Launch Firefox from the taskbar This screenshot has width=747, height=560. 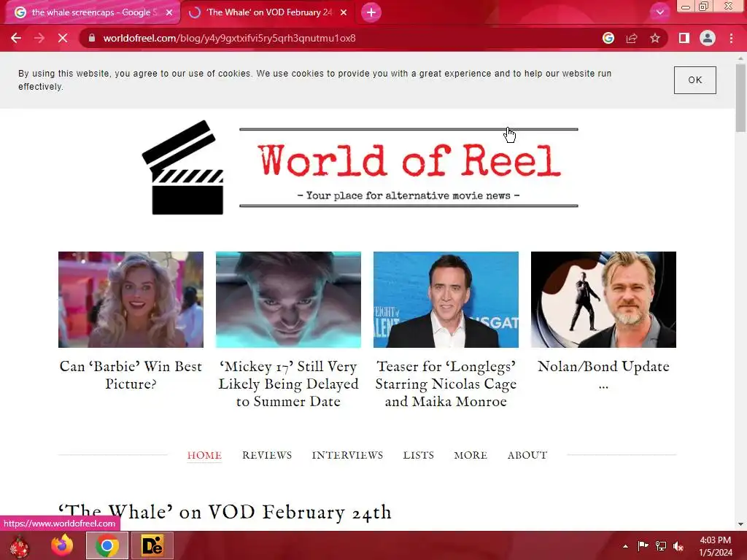coord(62,545)
